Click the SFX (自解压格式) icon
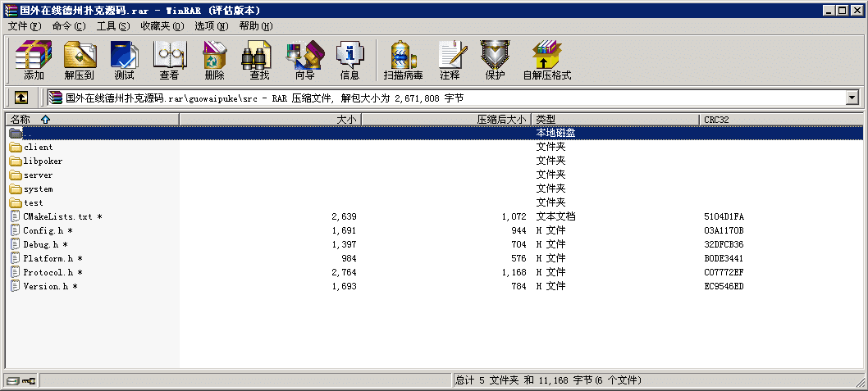868x391 pixels. point(546,61)
